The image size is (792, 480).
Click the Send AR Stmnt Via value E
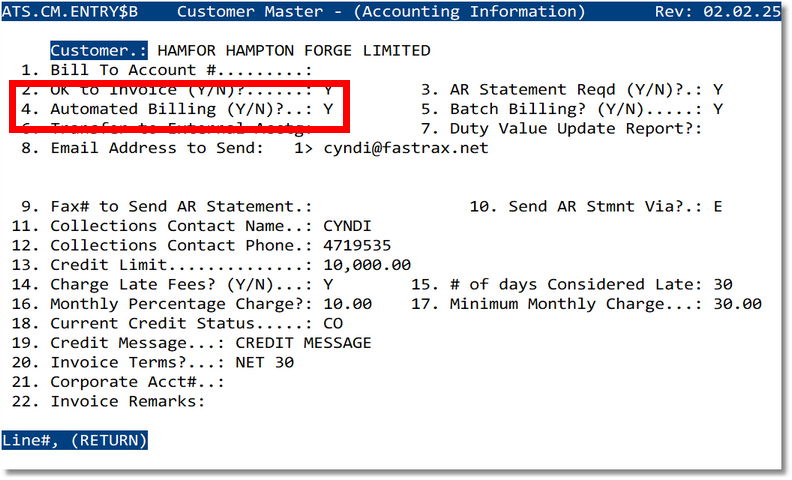718,207
